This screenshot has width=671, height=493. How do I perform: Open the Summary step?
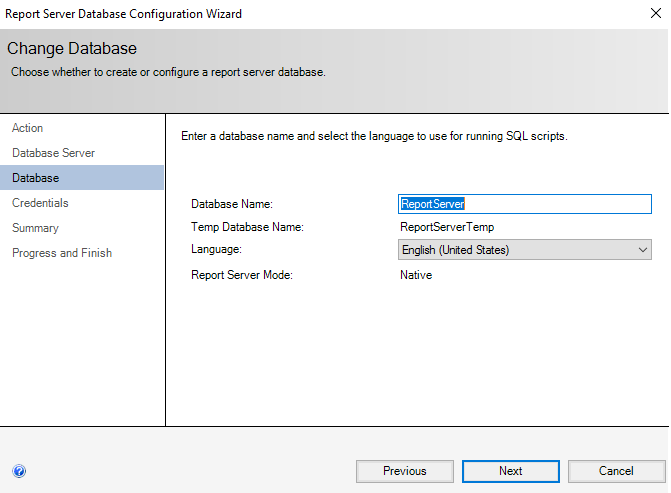click(x=35, y=228)
